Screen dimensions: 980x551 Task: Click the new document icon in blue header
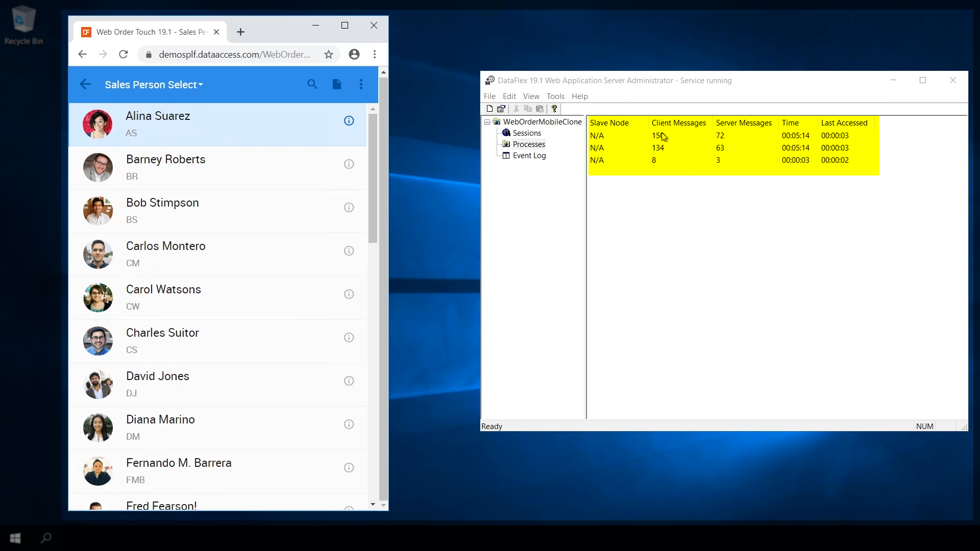click(337, 85)
